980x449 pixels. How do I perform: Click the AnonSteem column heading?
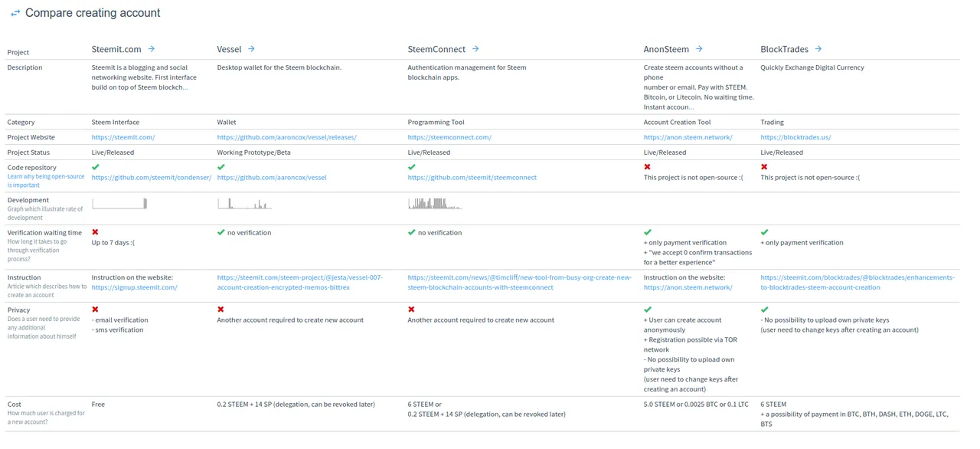click(666, 49)
